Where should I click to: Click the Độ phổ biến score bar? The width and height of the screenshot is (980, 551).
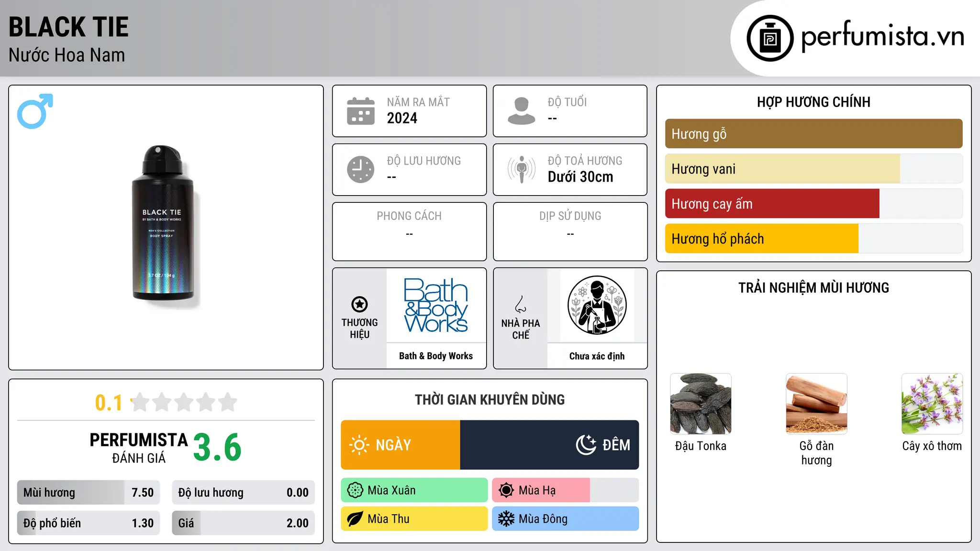[x=89, y=523]
